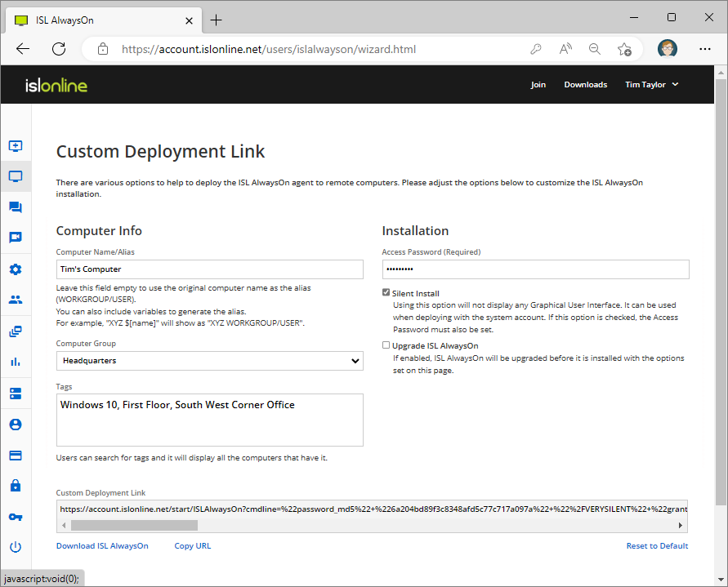Click the user account profile icon
728x587 pixels.
coord(16,424)
